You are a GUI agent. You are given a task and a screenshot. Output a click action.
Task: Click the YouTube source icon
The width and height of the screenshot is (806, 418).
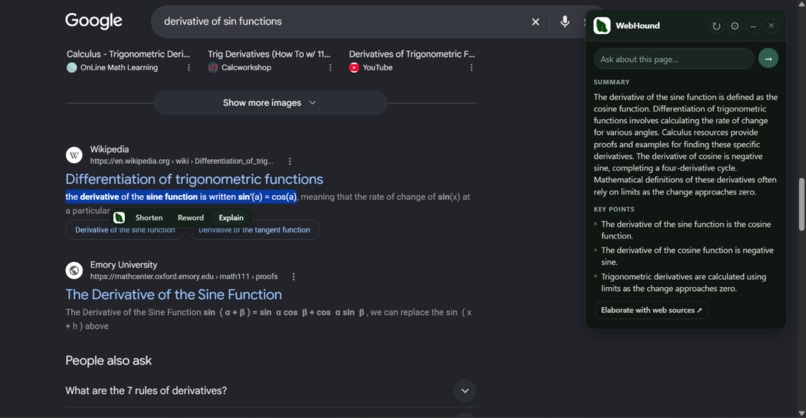click(x=354, y=67)
